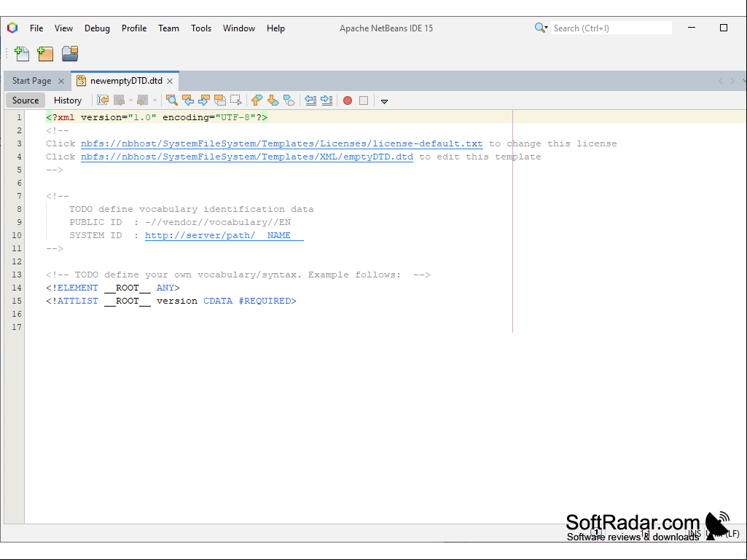Open the Debug menu
747x560 pixels.
(97, 28)
